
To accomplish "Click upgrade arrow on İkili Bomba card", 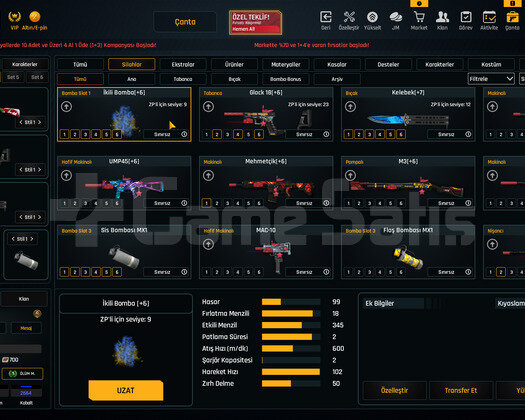I will 66,107.
